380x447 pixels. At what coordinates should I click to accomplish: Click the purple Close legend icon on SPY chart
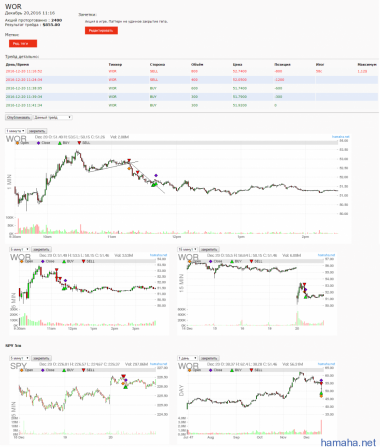(43, 370)
